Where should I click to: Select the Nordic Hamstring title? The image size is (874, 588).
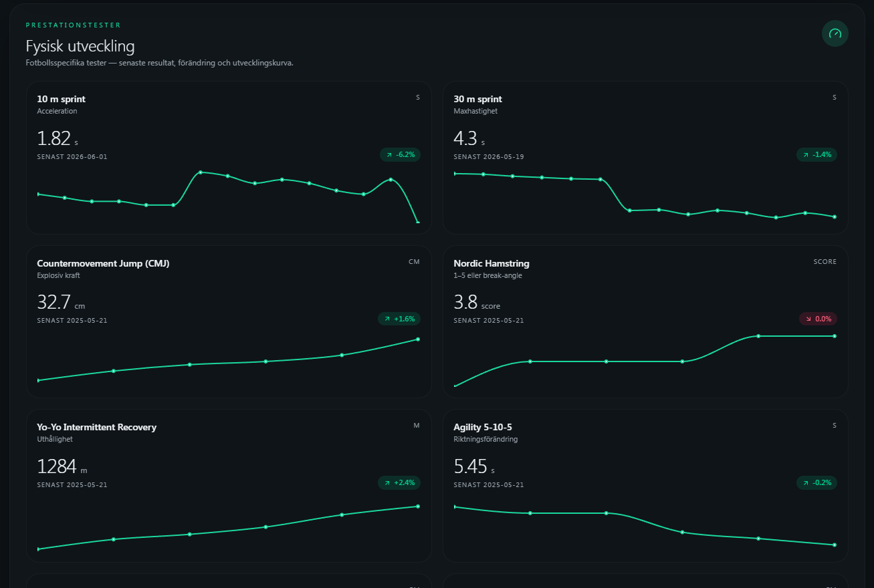click(x=491, y=264)
